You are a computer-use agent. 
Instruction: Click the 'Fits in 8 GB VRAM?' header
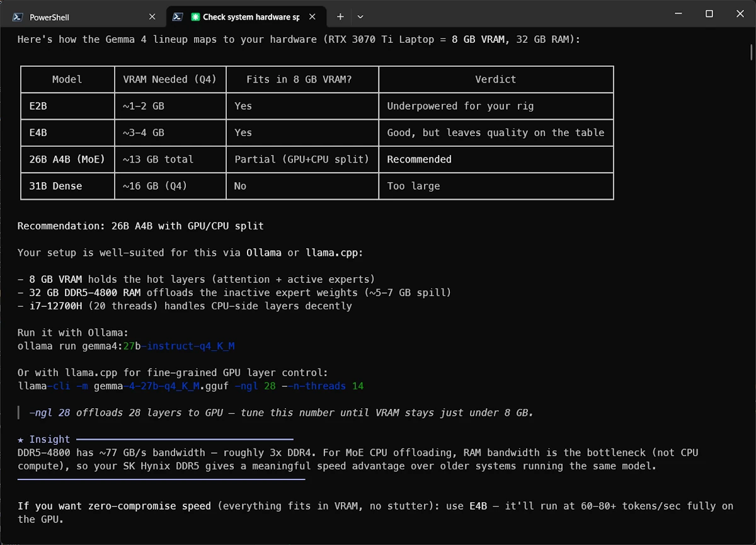point(302,79)
